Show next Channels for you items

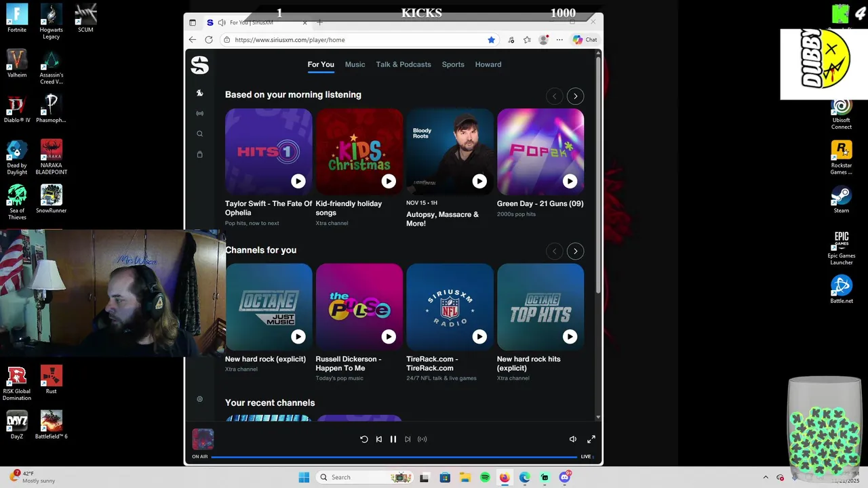pyautogui.click(x=575, y=251)
